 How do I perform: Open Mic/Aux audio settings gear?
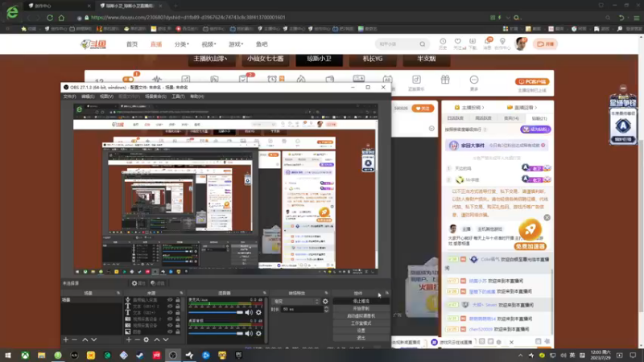click(258, 312)
